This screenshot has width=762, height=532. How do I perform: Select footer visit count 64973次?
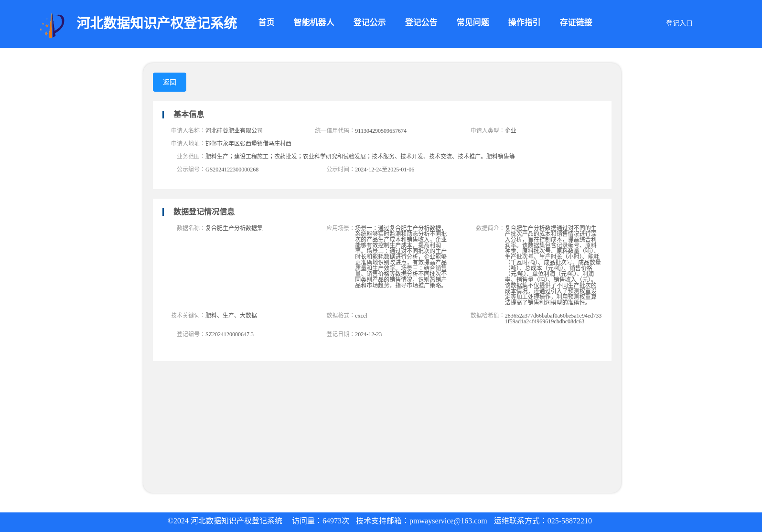(x=336, y=521)
